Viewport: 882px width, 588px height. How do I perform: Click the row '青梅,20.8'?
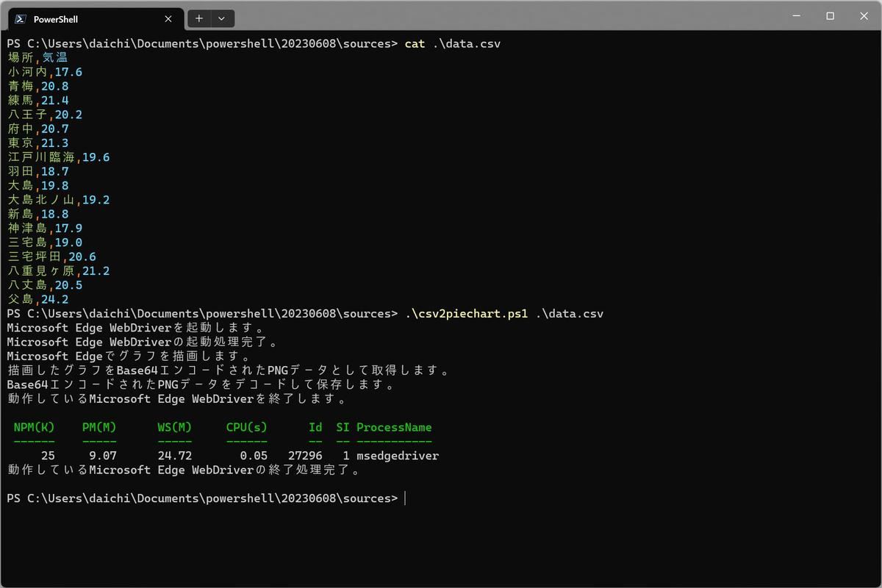38,86
